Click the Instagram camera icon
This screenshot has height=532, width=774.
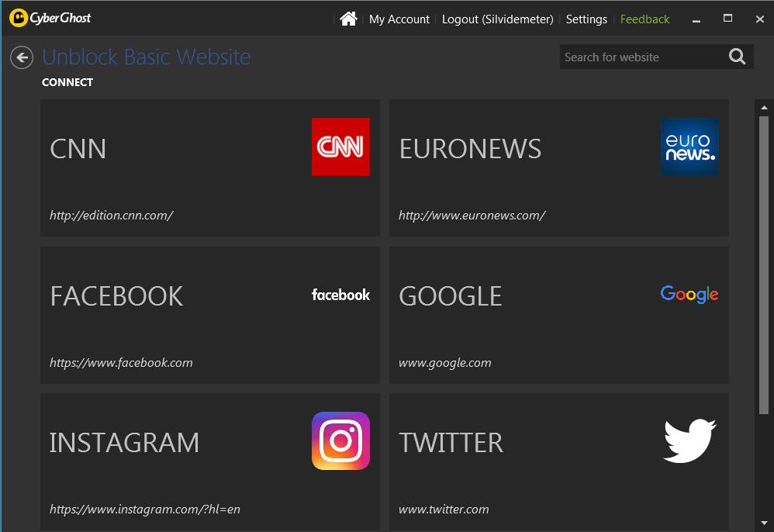coord(340,440)
